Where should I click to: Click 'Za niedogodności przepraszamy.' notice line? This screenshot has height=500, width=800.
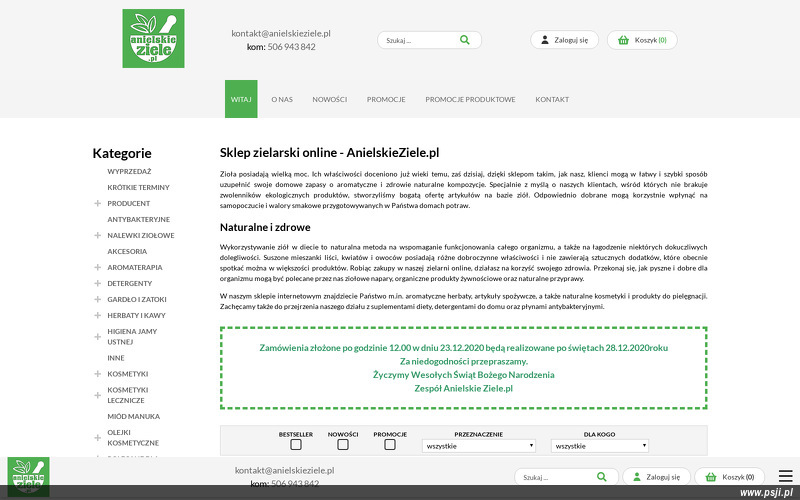point(463,361)
